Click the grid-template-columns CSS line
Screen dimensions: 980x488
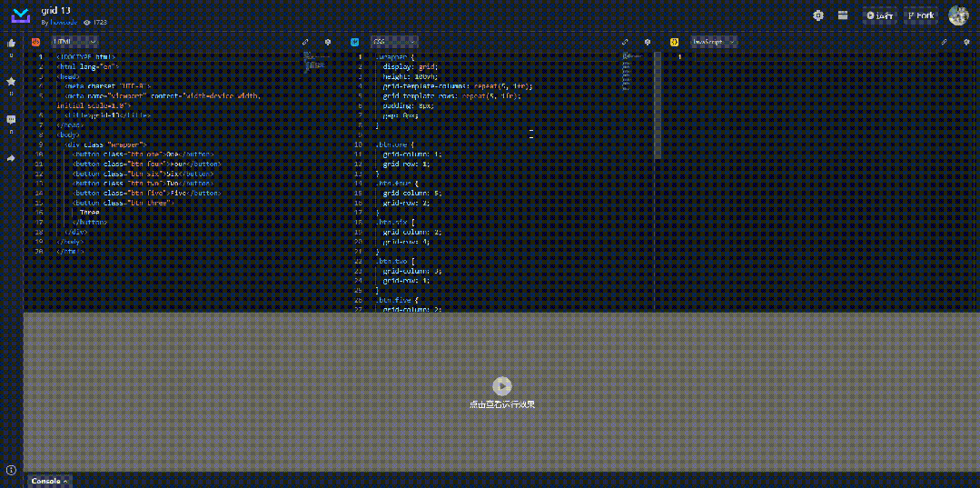click(458, 86)
